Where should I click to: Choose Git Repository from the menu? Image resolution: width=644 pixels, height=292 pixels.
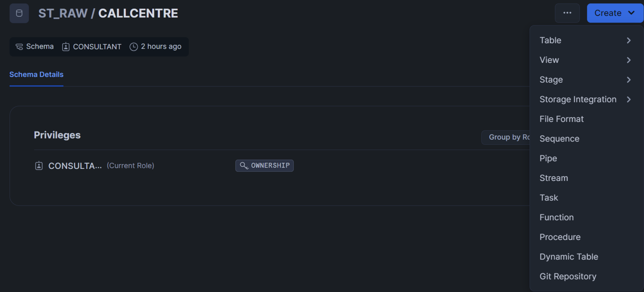point(568,276)
